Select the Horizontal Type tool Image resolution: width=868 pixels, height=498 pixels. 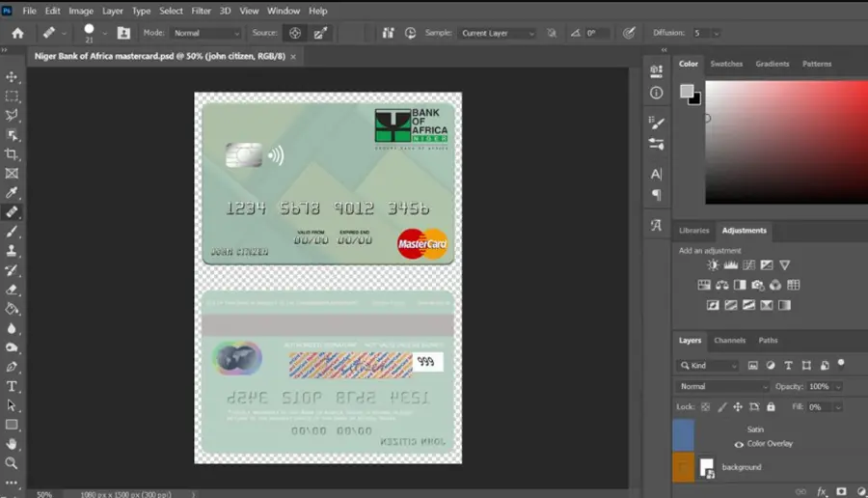click(x=12, y=386)
